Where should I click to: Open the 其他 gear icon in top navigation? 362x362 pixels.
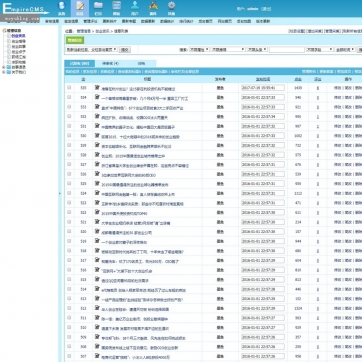pos(171,8)
